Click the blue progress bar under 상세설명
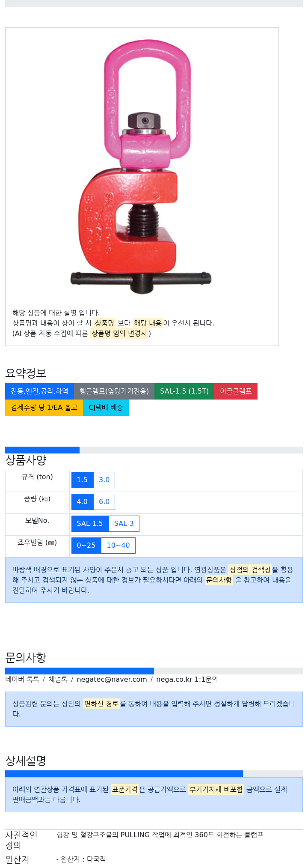The image size is (308, 868). pos(124,774)
